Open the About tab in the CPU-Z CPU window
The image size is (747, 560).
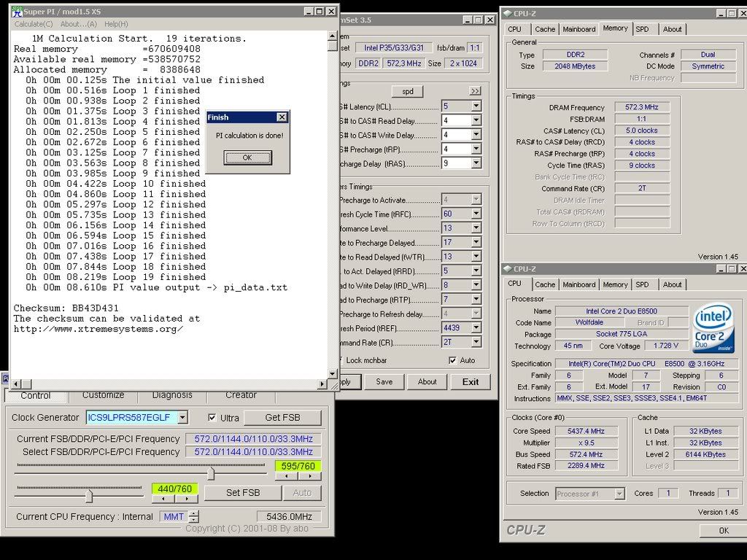[672, 285]
